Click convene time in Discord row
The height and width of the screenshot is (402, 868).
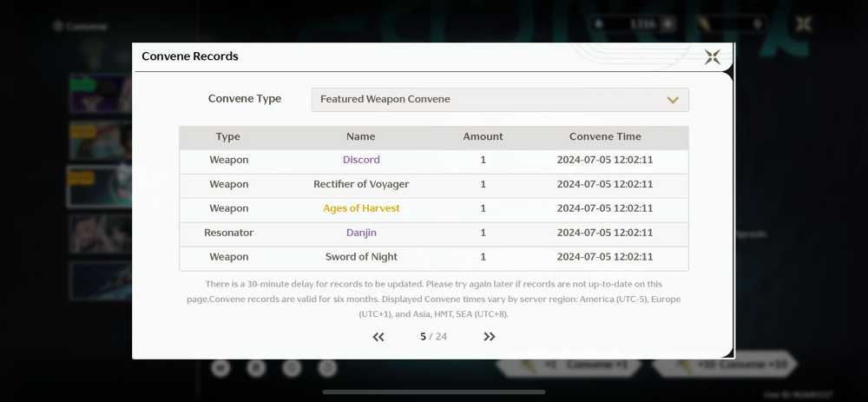click(x=605, y=160)
